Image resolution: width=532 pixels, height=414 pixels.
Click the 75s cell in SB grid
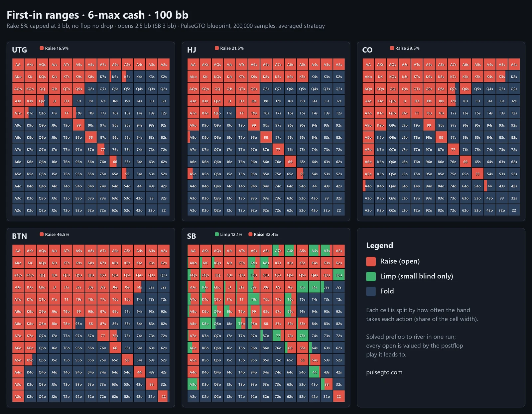[302, 336]
